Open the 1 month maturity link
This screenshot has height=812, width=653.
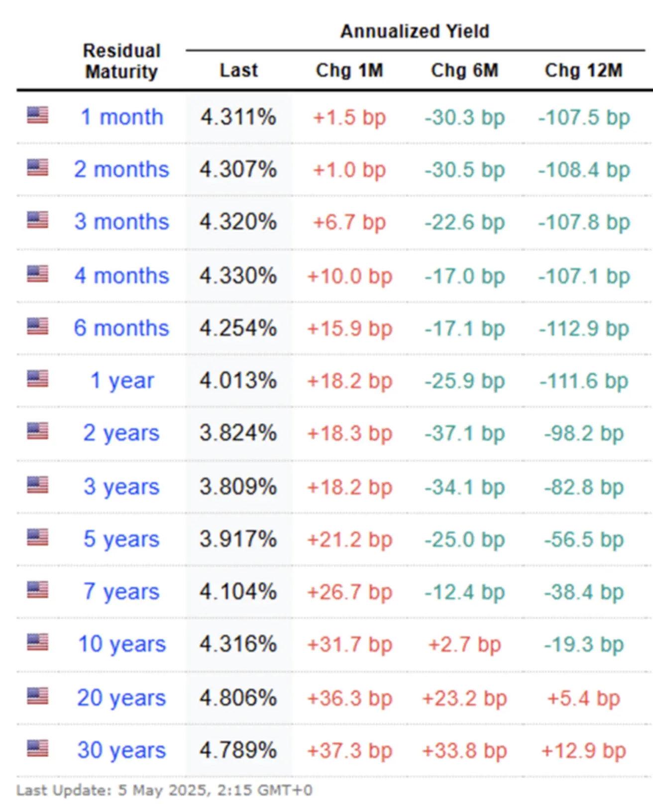[122, 117]
